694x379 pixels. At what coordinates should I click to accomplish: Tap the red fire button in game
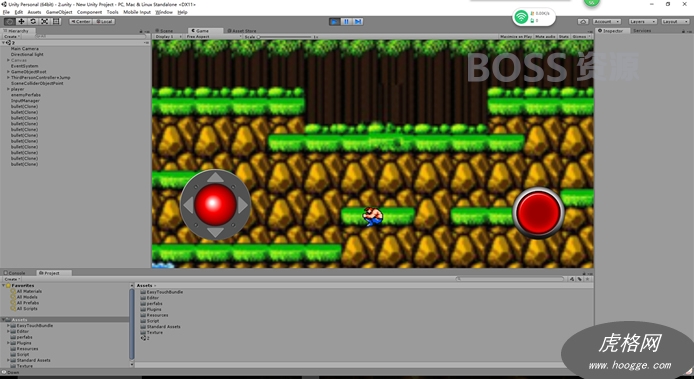pos(538,213)
